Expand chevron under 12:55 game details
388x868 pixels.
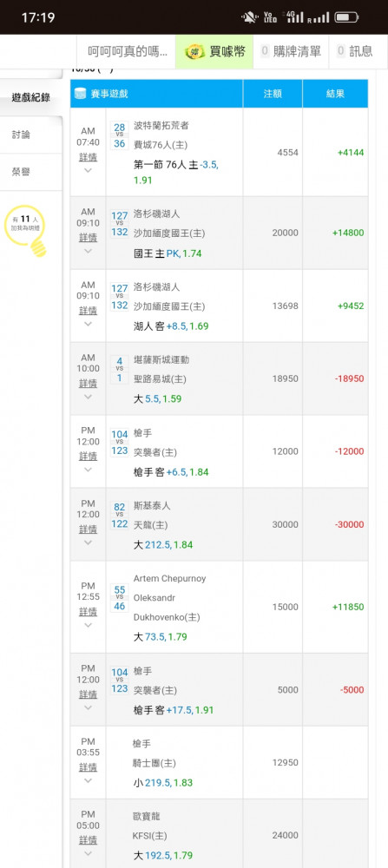88,625
